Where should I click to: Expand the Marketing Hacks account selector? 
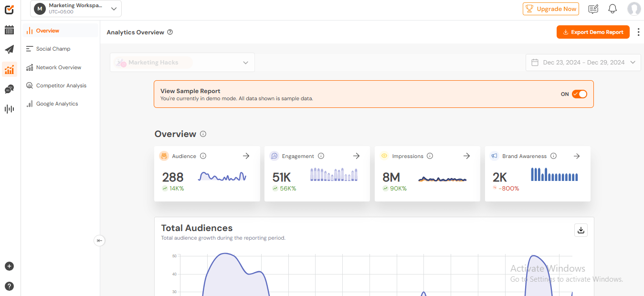tap(182, 63)
